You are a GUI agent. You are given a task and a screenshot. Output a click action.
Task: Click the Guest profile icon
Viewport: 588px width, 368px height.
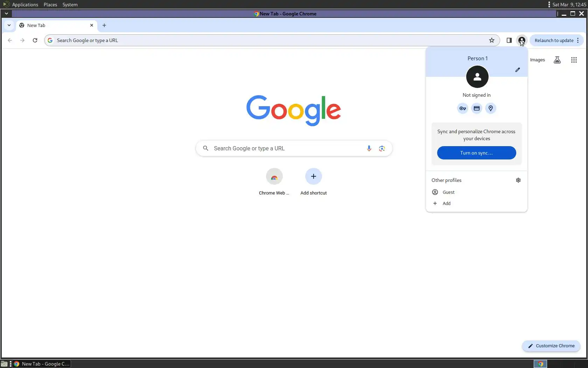tap(435, 192)
